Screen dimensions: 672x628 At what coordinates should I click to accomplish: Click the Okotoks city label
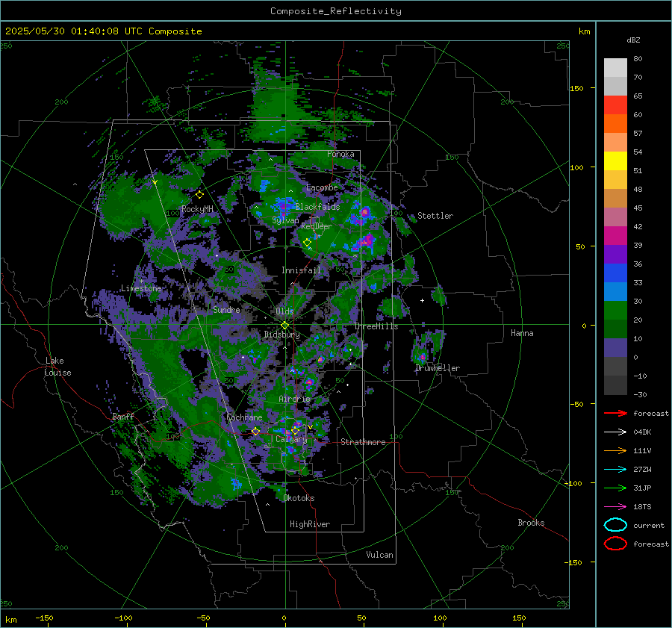point(299,498)
